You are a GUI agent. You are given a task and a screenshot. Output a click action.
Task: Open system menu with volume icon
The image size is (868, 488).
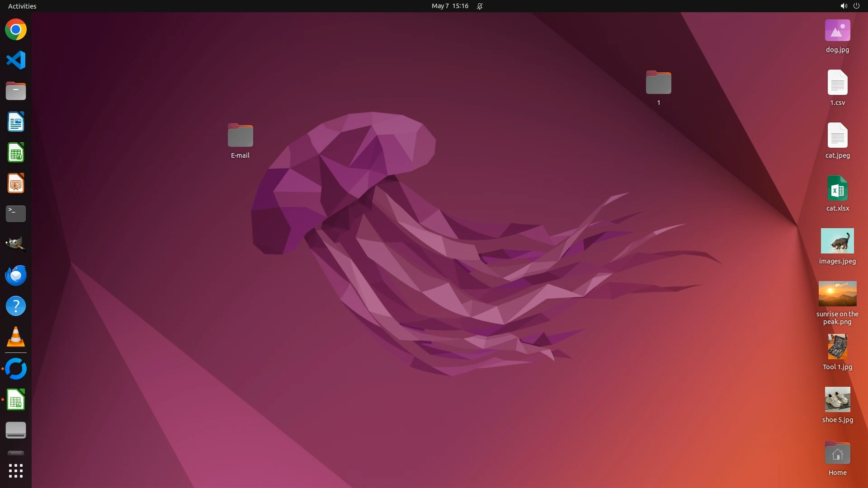[x=843, y=6]
